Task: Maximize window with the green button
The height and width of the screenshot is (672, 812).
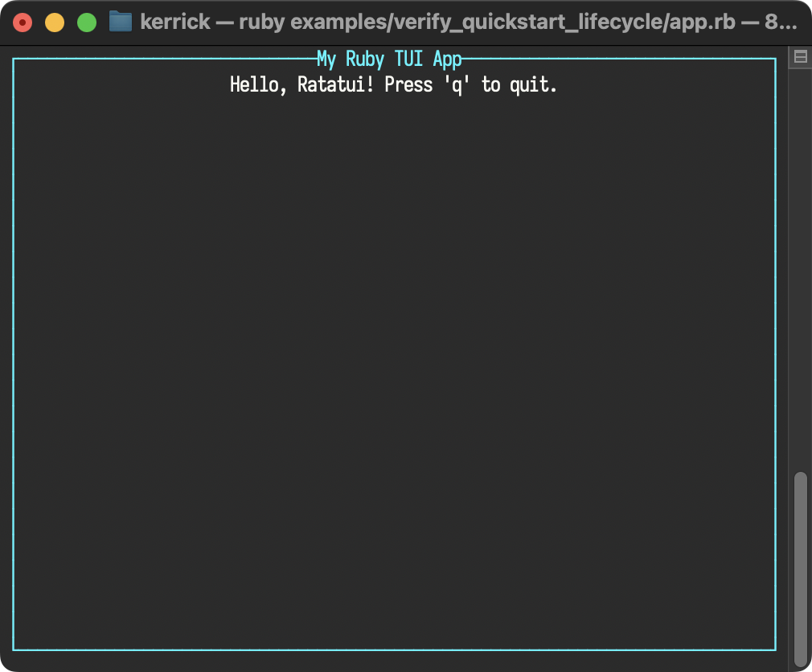Action: tap(87, 23)
